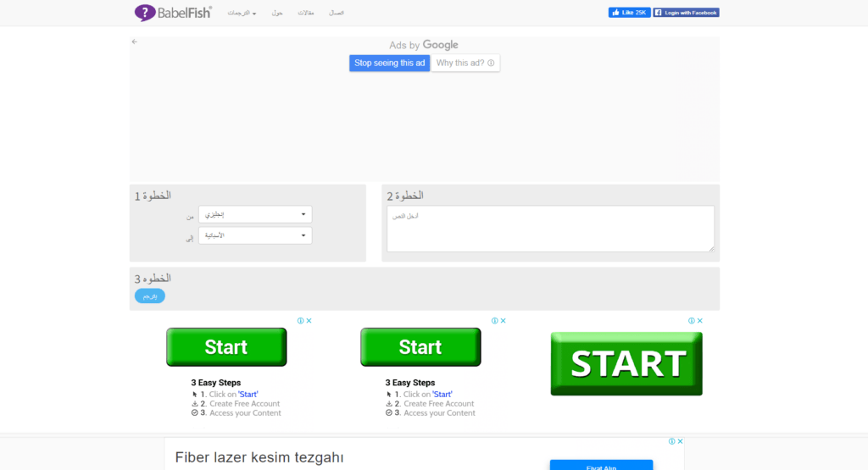Open the اتصال nav link
Image resolution: width=868 pixels, height=470 pixels.
click(x=337, y=14)
